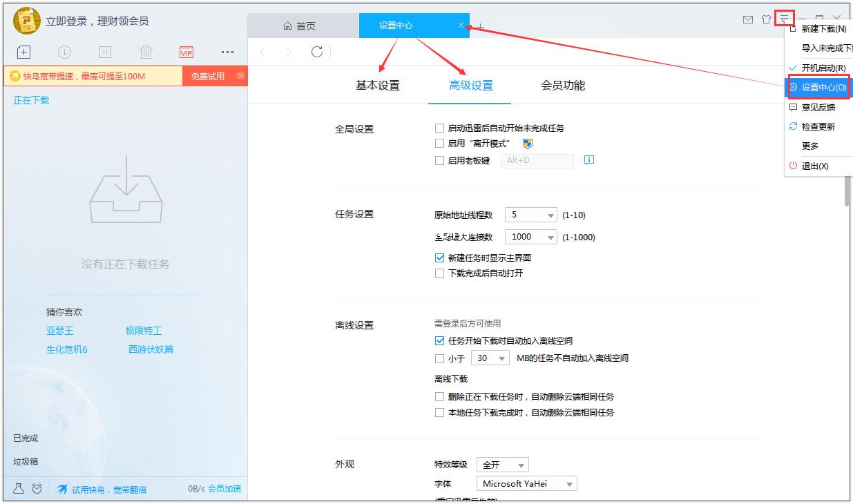Click the pause download icon
Viewport: 853px width, 504px height.
click(105, 52)
